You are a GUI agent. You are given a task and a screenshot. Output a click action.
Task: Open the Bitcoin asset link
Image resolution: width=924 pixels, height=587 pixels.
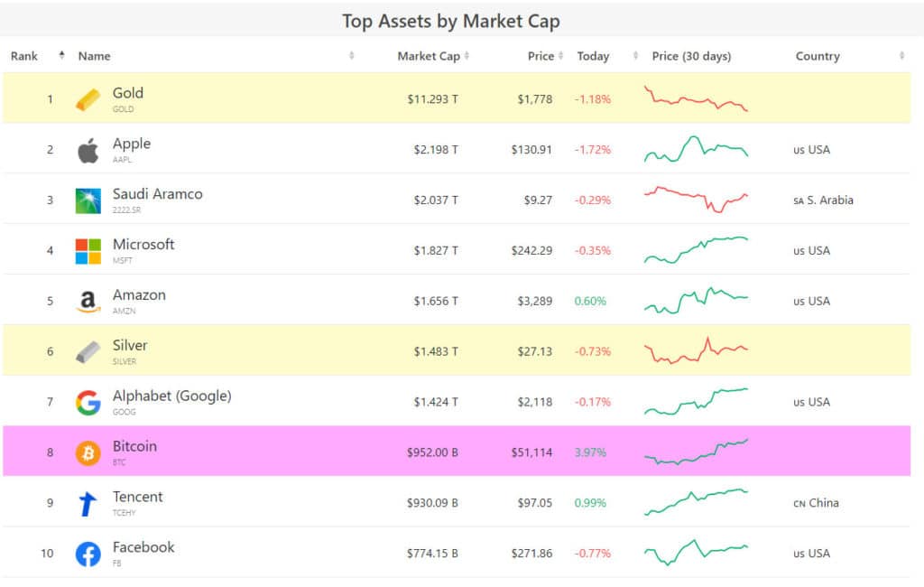[134, 447]
